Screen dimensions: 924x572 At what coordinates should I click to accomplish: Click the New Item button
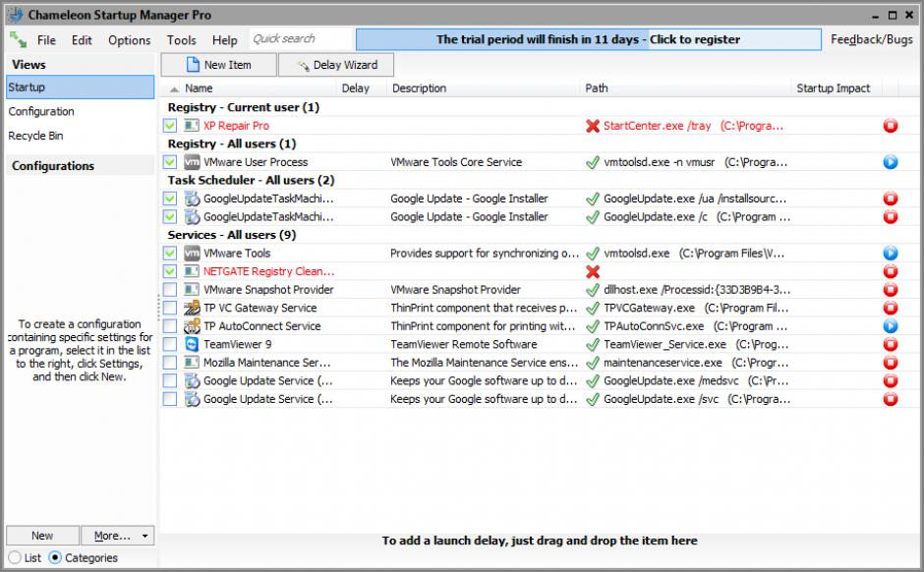pyautogui.click(x=218, y=65)
